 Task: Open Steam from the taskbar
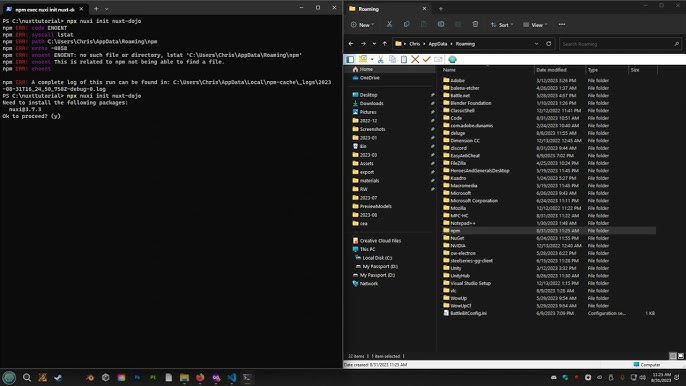58,377
